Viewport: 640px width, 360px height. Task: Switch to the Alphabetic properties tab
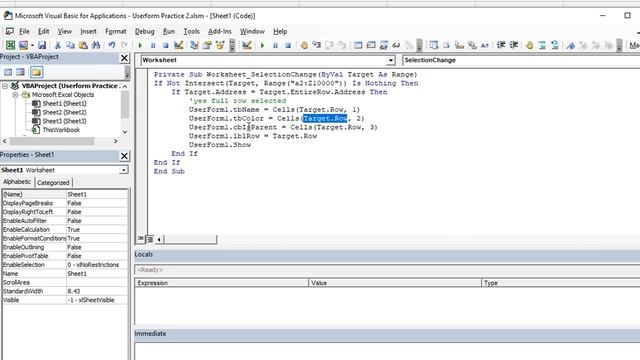click(17, 182)
